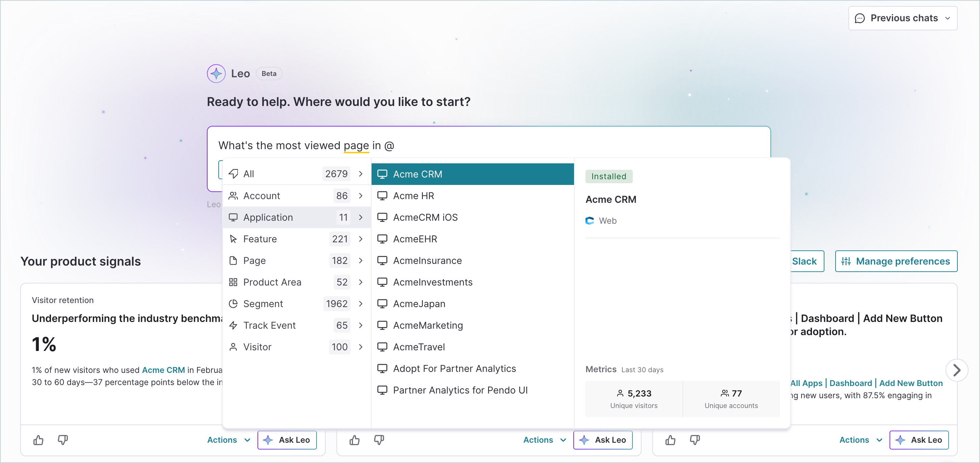
Task: Click the Acme CRM heading in the detail panel
Action: [x=610, y=199]
